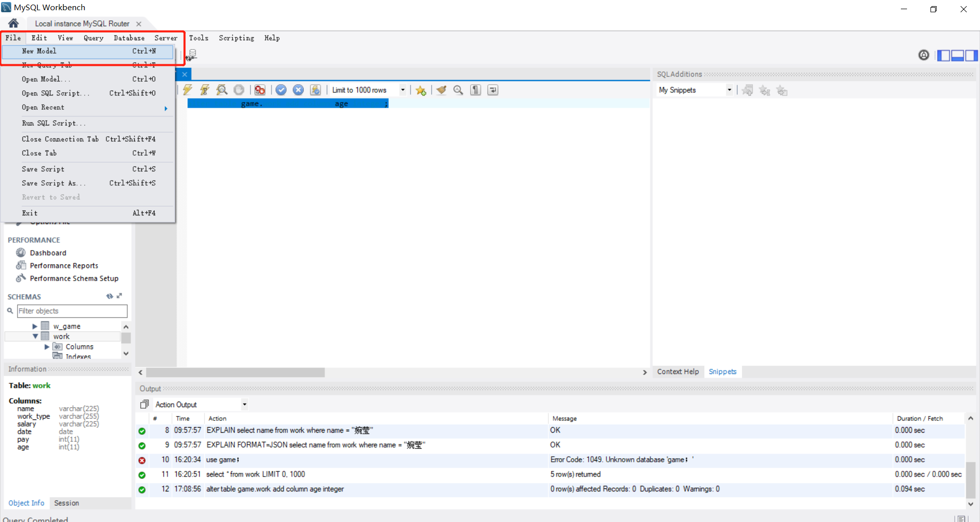
Task: Open the My Snippets dropdown
Action: click(729, 90)
